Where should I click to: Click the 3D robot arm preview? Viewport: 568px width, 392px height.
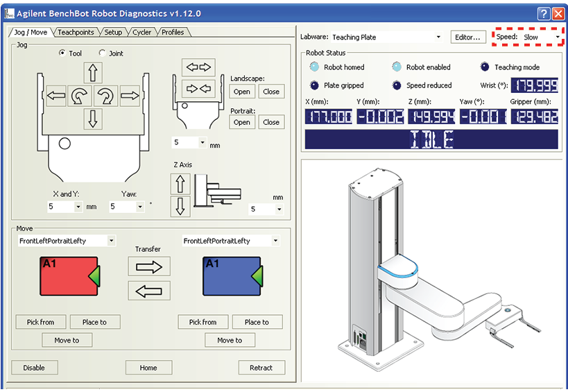(x=430, y=271)
